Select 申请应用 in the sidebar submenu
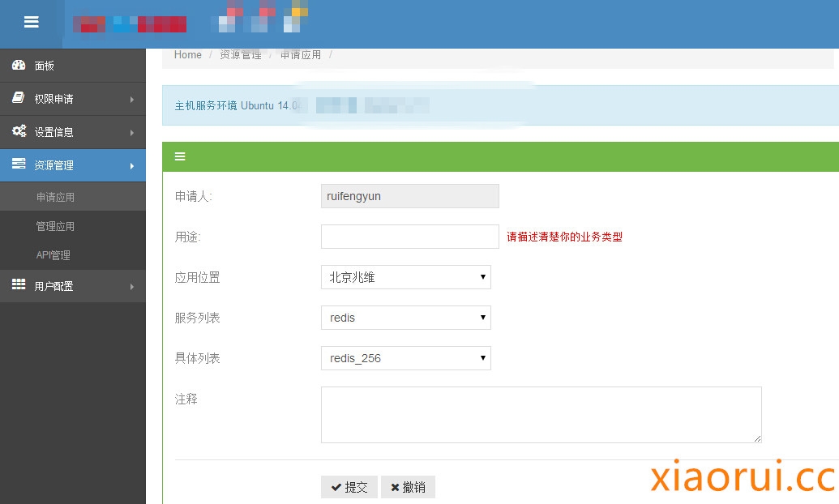Screen dimensions: 839x504 [55, 197]
